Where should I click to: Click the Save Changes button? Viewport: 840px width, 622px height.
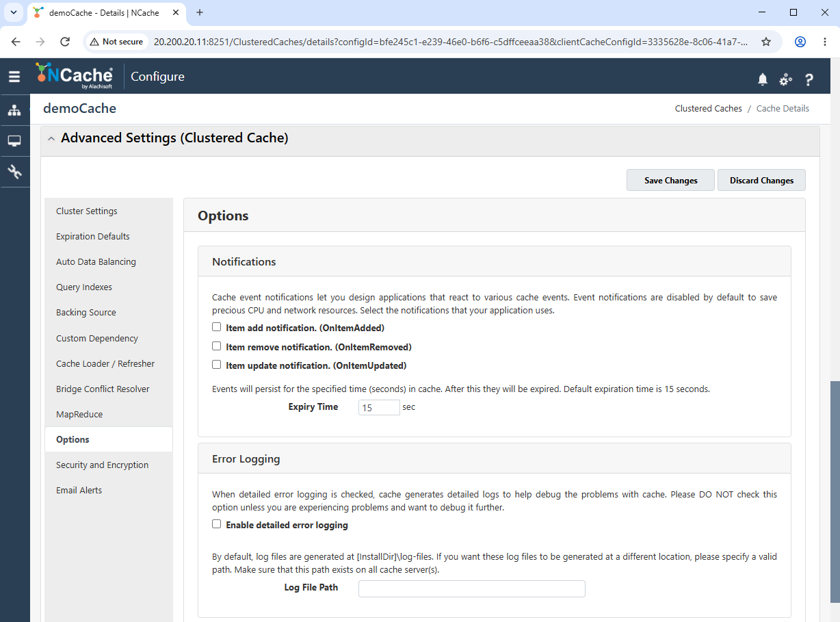pyautogui.click(x=670, y=180)
